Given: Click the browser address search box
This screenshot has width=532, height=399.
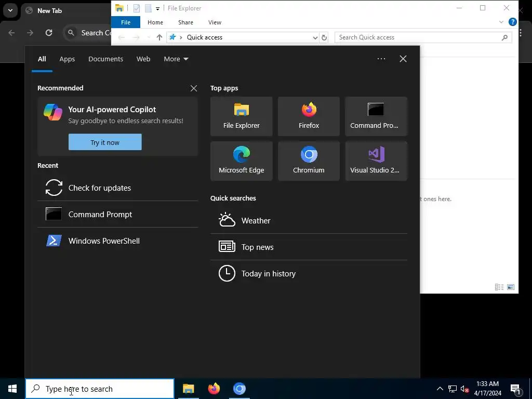Looking at the screenshot, I should [x=87, y=33].
